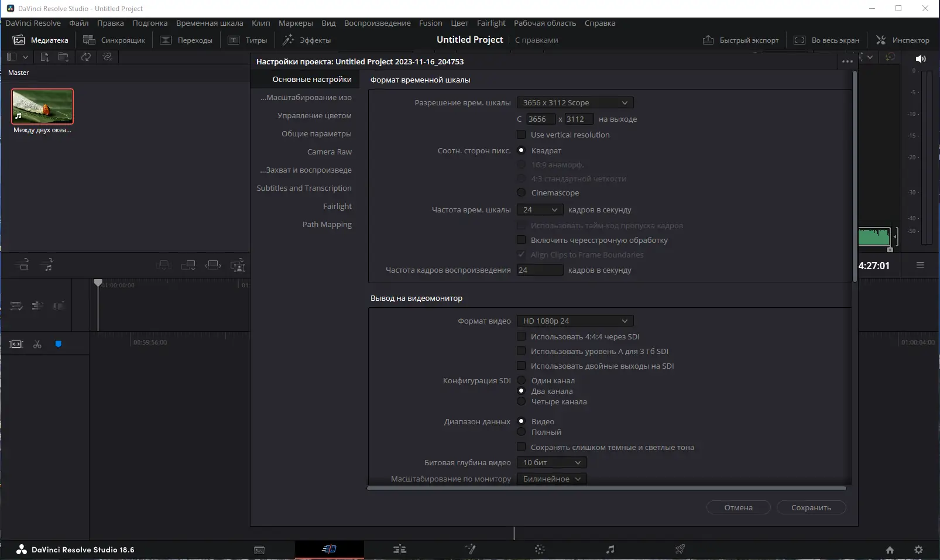This screenshot has width=940, height=560.
Task: Open the Воспроизведение menu
Action: (378, 23)
